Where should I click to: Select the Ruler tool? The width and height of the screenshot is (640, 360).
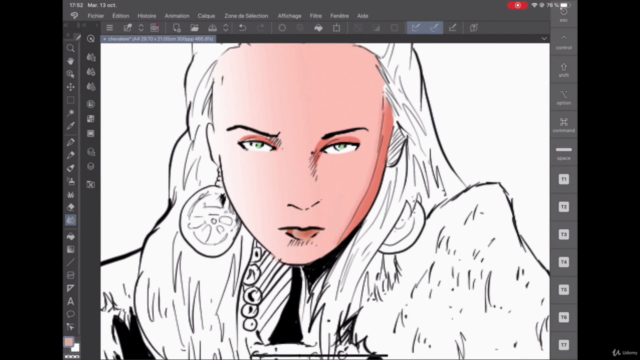click(x=71, y=289)
